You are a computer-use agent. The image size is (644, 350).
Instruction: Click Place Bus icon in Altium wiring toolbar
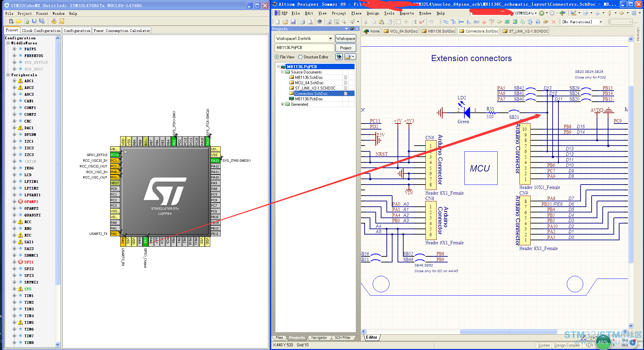tap(453, 22)
